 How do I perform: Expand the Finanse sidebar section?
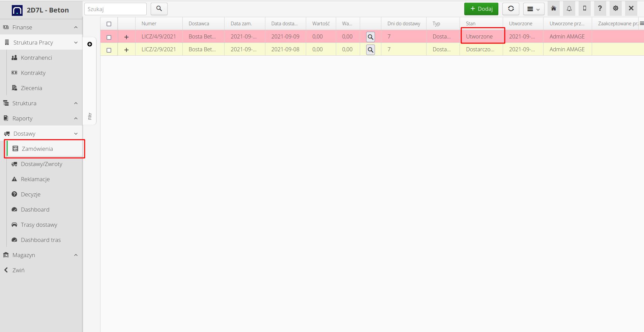(41, 27)
